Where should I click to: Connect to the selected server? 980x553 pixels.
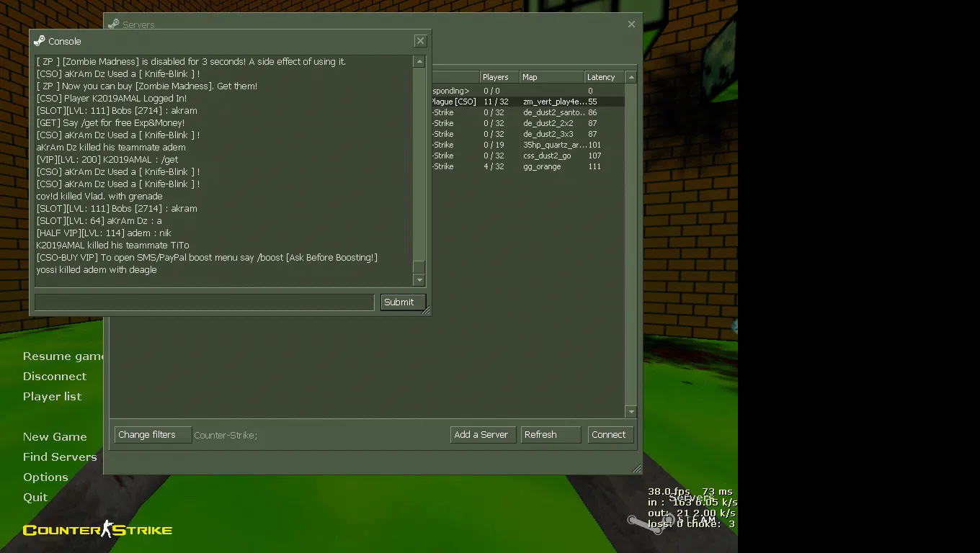point(611,435)
